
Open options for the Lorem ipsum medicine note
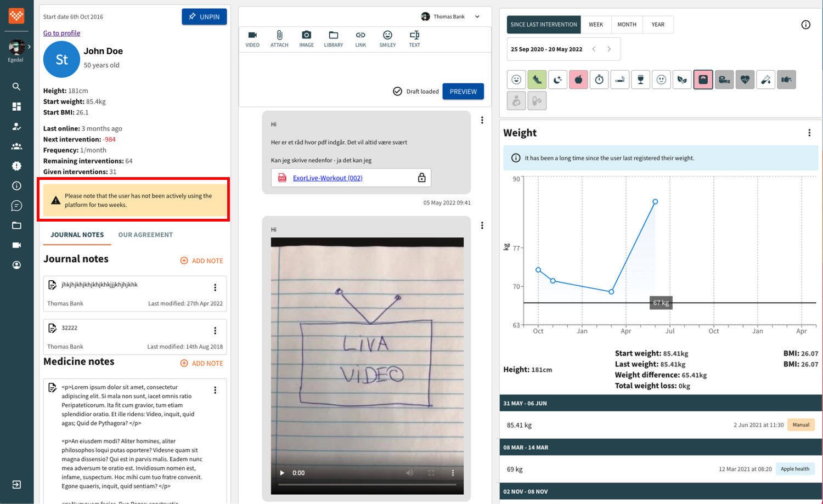(x=215, y=390)
